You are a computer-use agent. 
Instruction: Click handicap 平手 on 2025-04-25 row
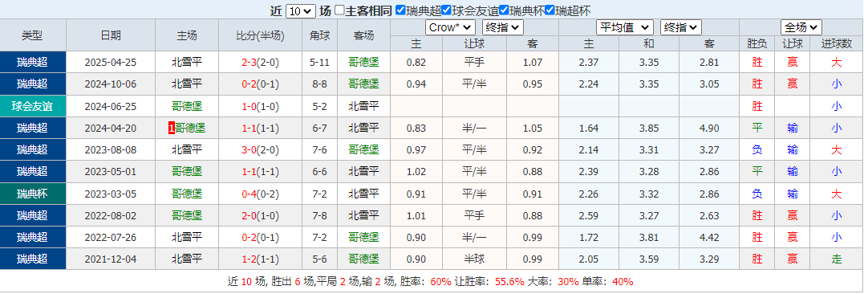473,63
